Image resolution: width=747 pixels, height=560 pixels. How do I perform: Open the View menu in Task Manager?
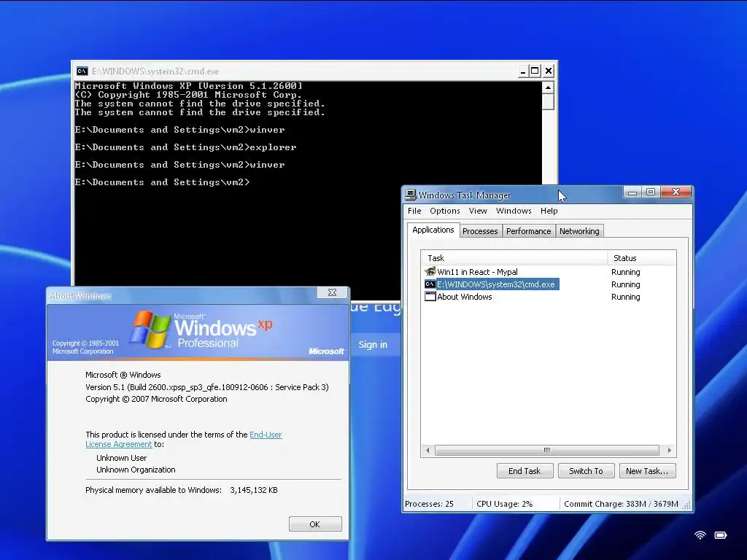478,211
